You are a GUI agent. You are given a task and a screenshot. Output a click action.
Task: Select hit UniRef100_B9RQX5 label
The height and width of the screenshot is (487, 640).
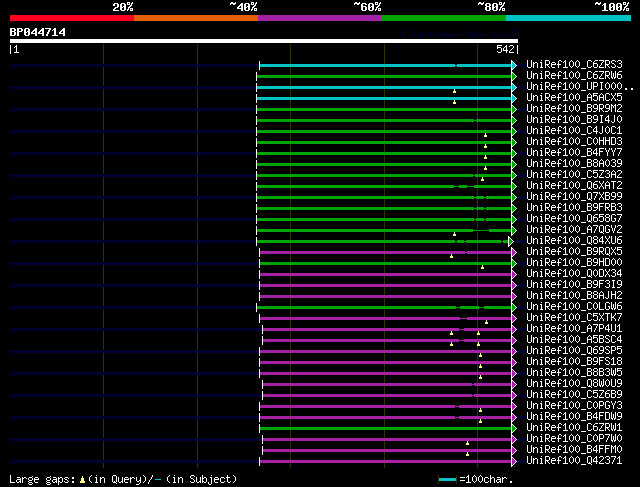(574, 252)
